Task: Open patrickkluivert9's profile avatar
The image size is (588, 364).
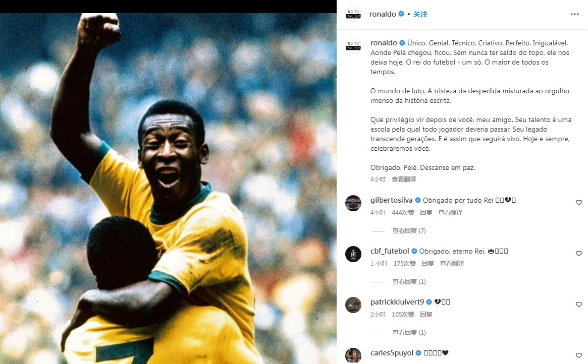Action: click(353, 305)
